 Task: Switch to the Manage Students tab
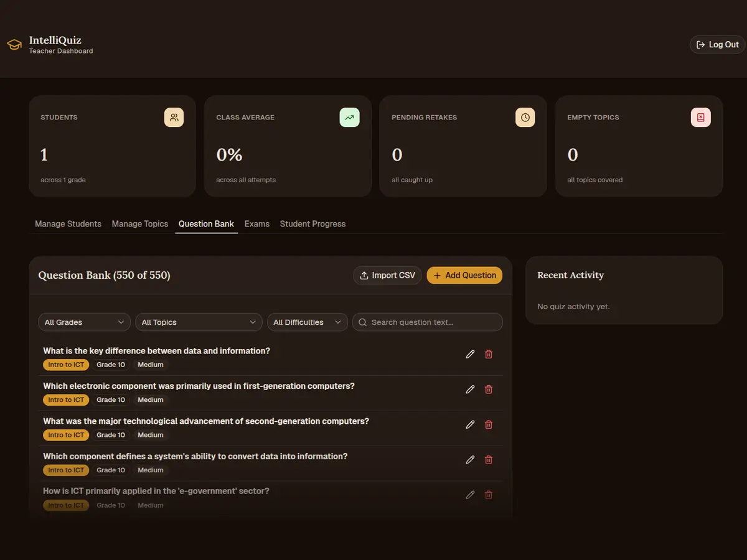click(68, 224)
